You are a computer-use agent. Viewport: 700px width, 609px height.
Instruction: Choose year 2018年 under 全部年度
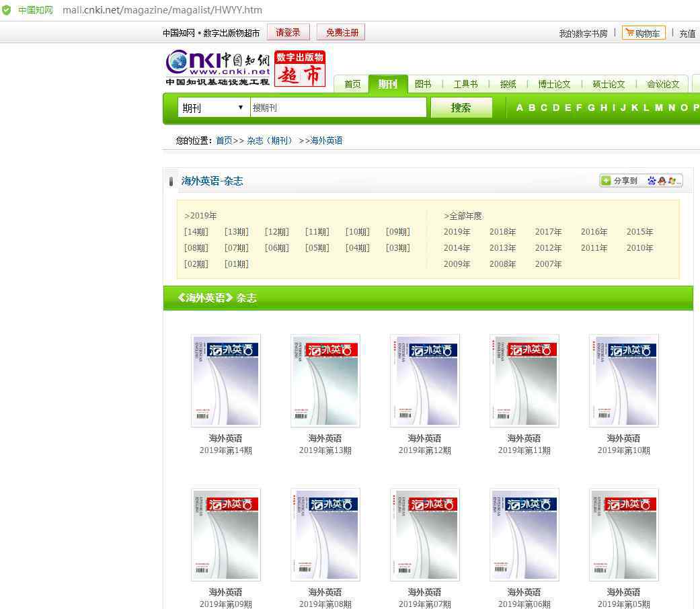(x=502, y=231)
